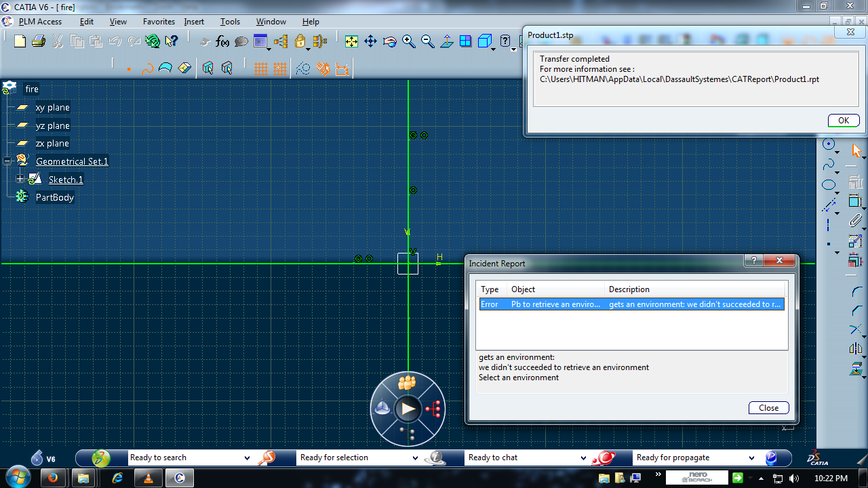Select the Spline curve tool in sketch toolbar
Screen dimensions: 868x488
tap(829, 165)
